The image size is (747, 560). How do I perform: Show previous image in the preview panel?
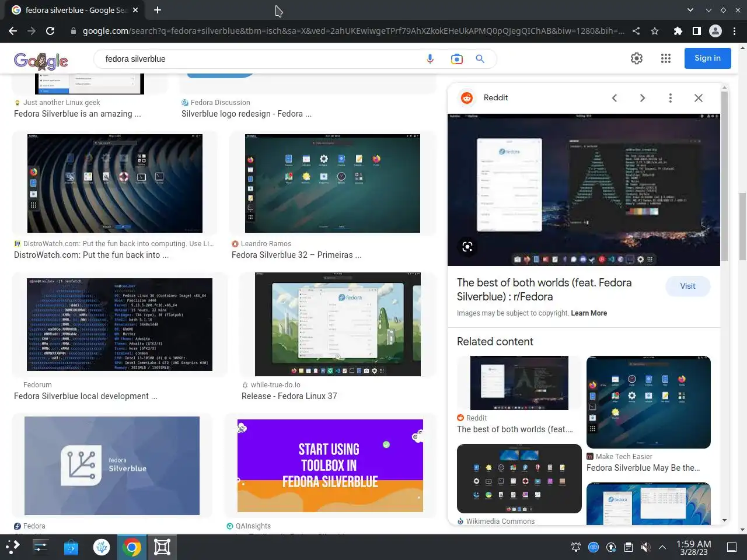tap(615, 98)
